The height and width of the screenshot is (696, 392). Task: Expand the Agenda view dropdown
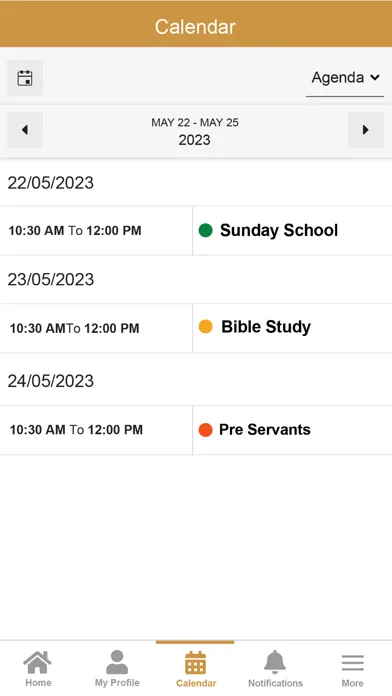345,78
